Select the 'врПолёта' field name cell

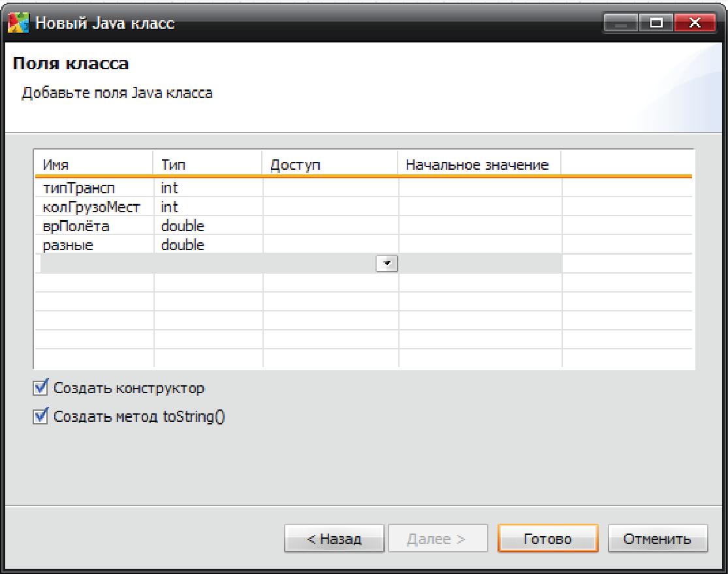click(94, 226)
